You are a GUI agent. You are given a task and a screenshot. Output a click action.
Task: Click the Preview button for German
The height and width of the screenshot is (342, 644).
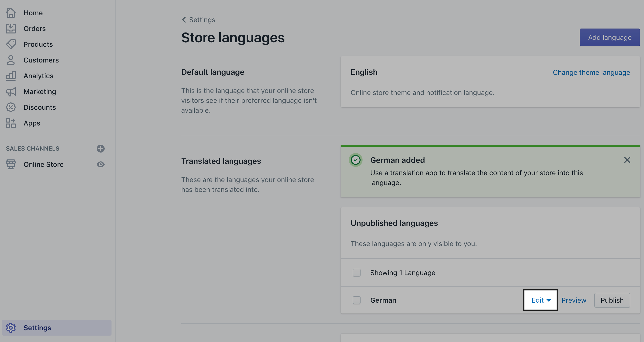(574, 300)
